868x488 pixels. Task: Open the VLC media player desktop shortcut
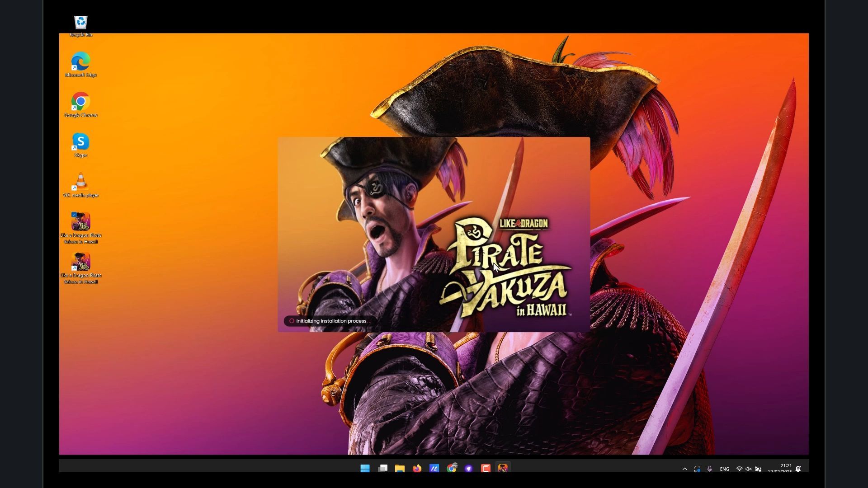[81, 185]
